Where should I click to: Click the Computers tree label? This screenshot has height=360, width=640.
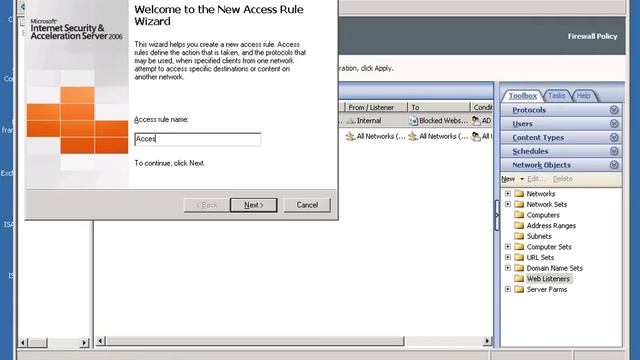tap(543, 215)
